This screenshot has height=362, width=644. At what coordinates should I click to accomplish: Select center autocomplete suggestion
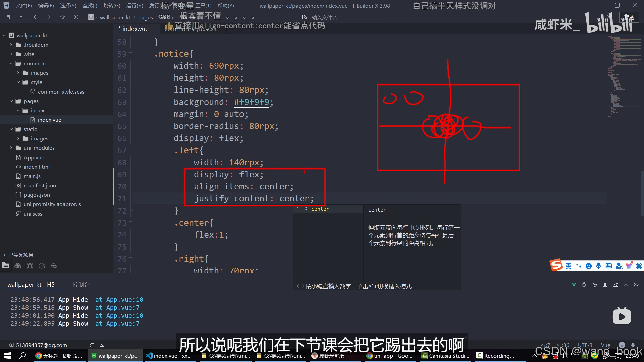coord(328,209)
